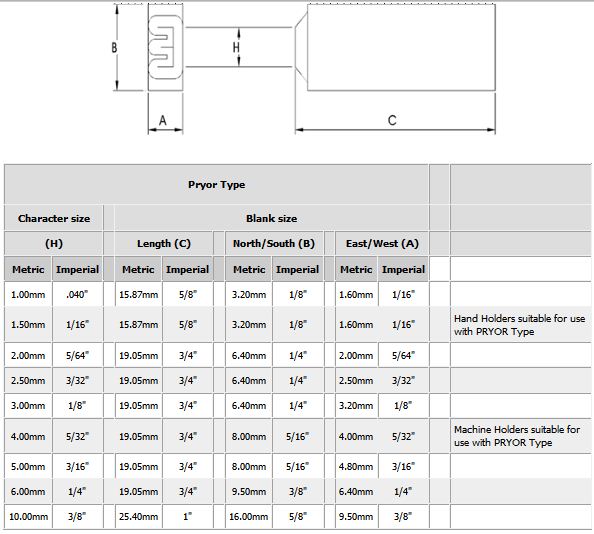The height and width of the screenshot is (534, 594).
Task: Click the 'East/West (A)' column header
Action: 382,244
